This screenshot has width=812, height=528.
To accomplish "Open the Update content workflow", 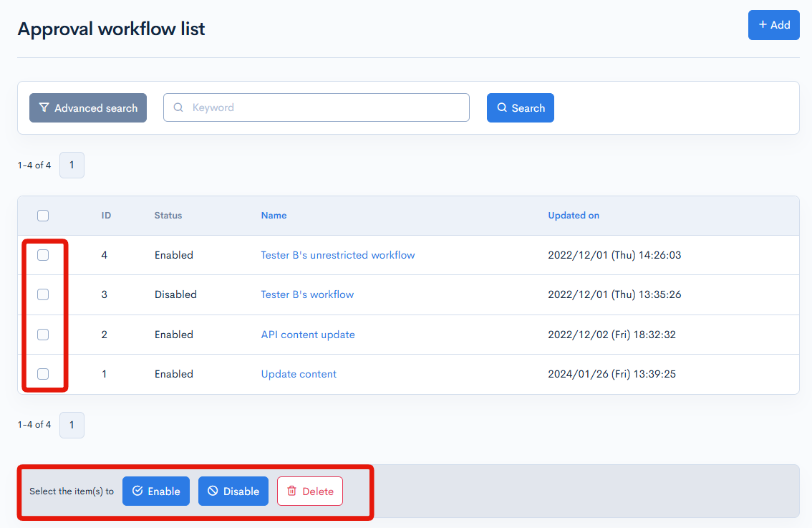I will [x=299, y=374].
